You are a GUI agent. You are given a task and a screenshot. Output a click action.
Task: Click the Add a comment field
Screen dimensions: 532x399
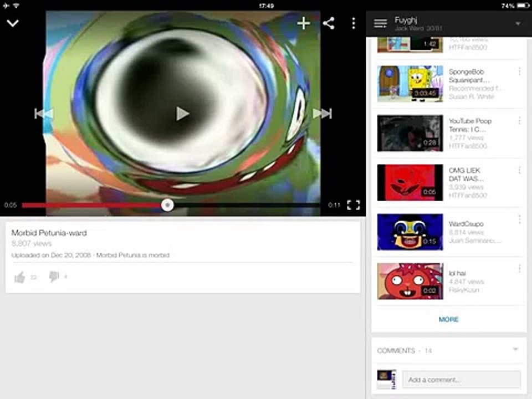(462, 379)
